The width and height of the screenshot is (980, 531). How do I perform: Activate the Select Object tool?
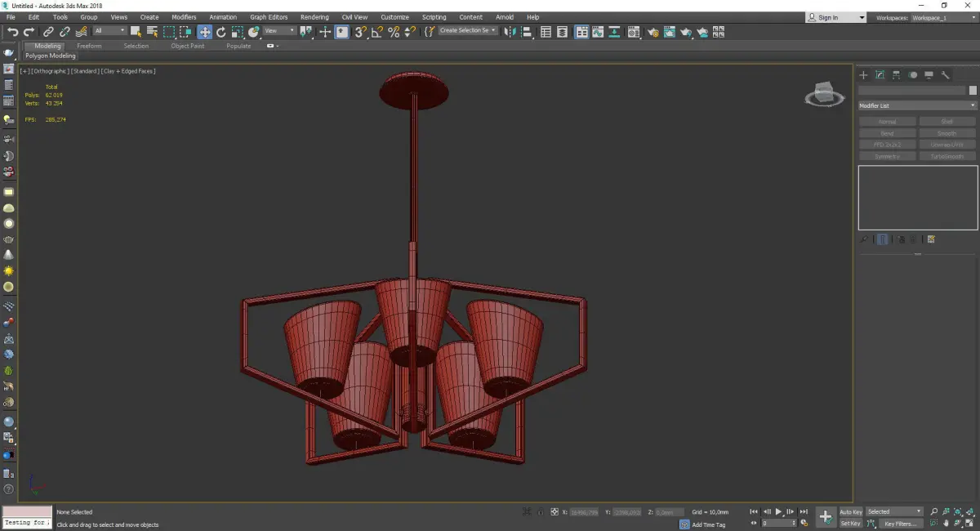click(x=136, y=32)
